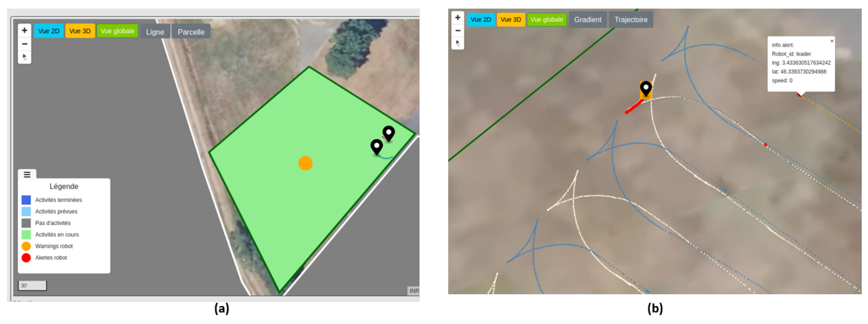Click the lower robot location pin
The image size is (868, 324).
[x=376, y=146]
